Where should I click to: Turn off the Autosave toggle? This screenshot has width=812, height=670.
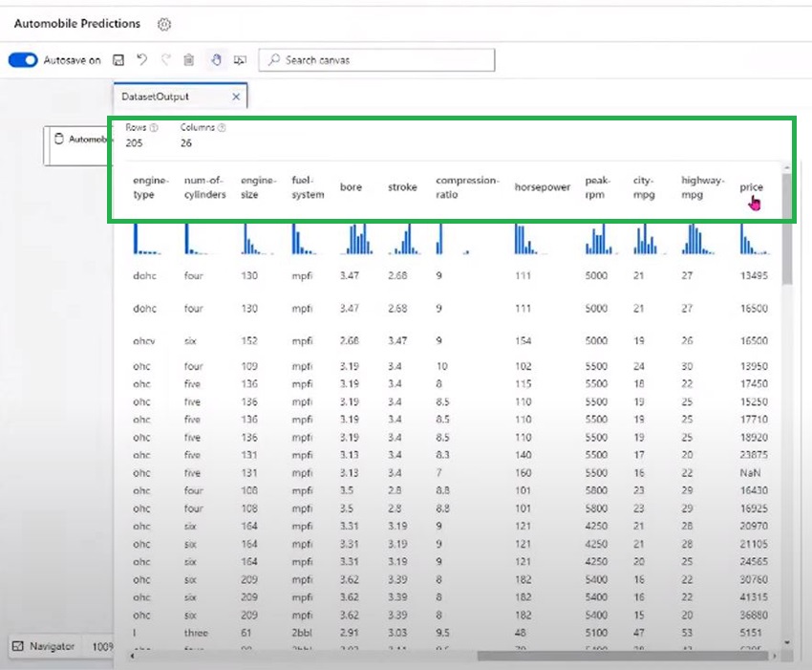point(23,60)
